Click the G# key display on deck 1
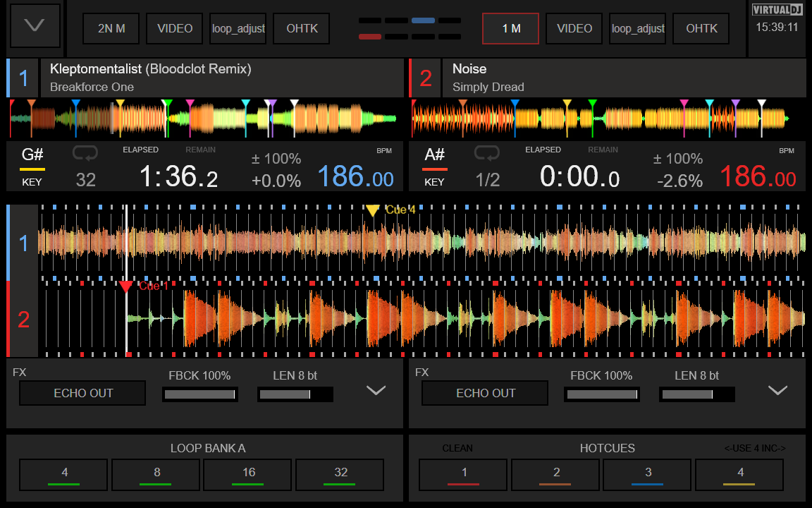Image resolution: width=812 pixels, height=508 pixels. (32, 155)
